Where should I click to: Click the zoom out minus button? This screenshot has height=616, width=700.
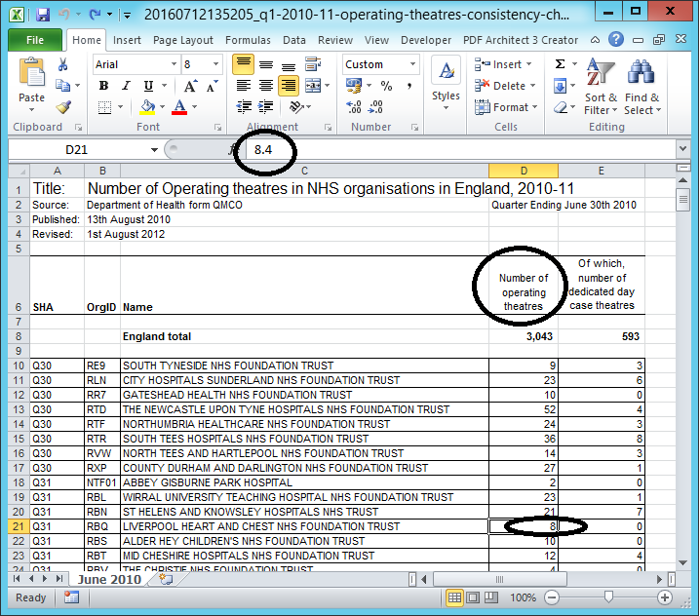(552, 597)
